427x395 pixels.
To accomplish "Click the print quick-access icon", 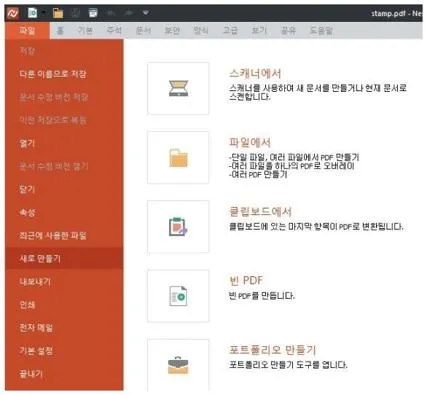I will pos(93,13).
